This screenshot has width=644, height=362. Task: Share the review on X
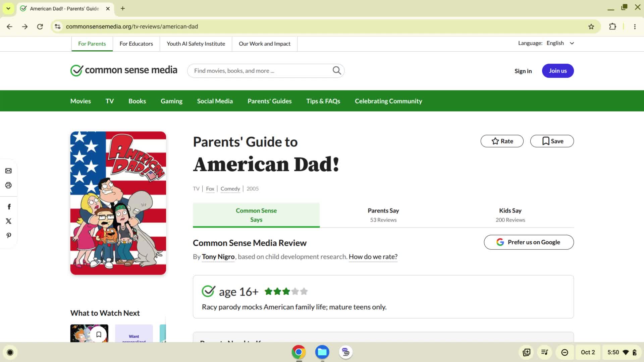[8, 221]
